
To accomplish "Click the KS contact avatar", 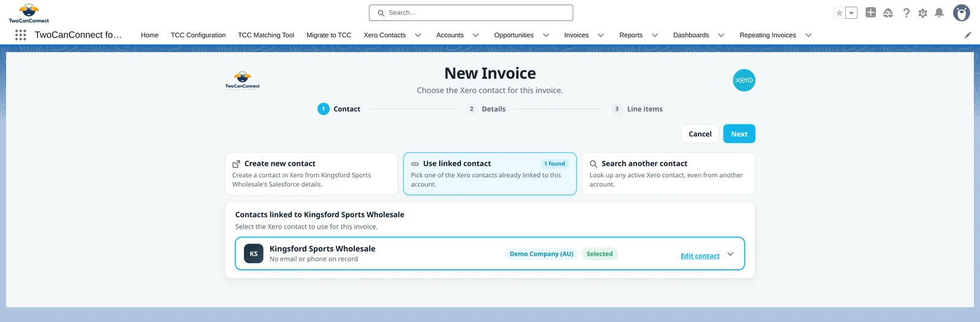I will pyautogui.click(x=254, y=253).
